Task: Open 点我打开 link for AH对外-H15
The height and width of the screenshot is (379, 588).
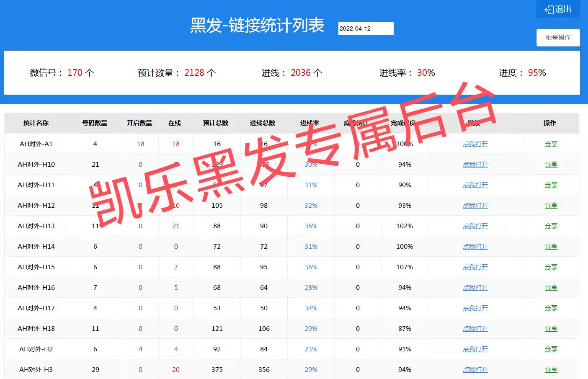Action: (x=475, y=267)
